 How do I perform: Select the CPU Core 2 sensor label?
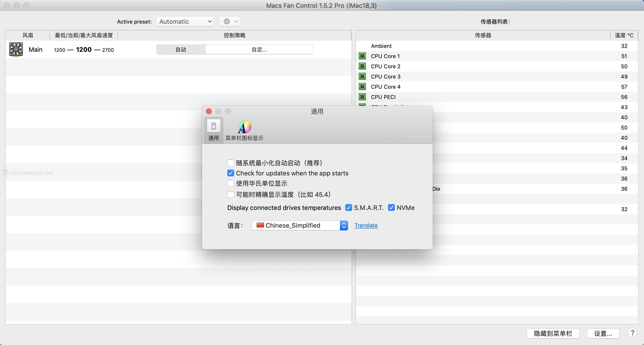click(385, 66)
